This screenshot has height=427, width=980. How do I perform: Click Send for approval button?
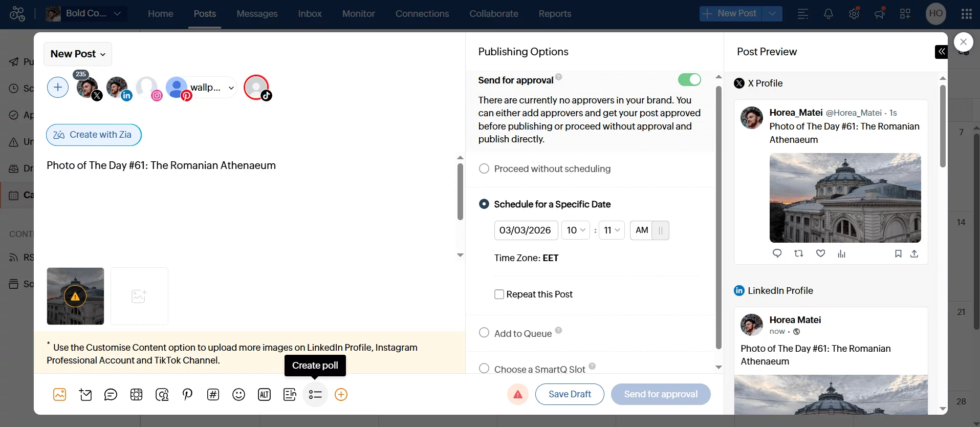[x=661, y=394]
